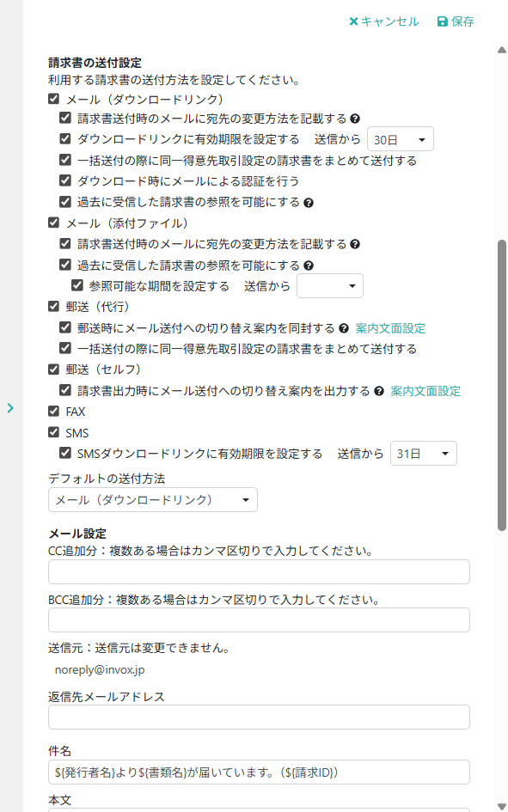Viewport: 508px width, 812px height.
Task: Open the 案内文面設定 link under 郵送（セルフ）
Action: pos(425,391)
